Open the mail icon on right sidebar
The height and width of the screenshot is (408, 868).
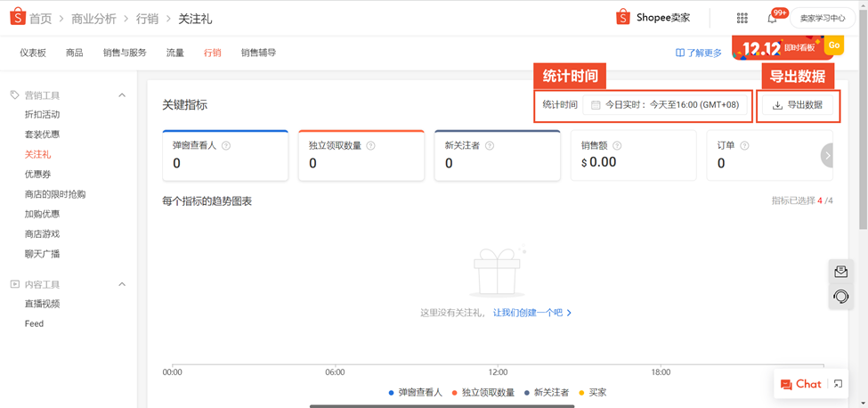click(x=840, y=272)
